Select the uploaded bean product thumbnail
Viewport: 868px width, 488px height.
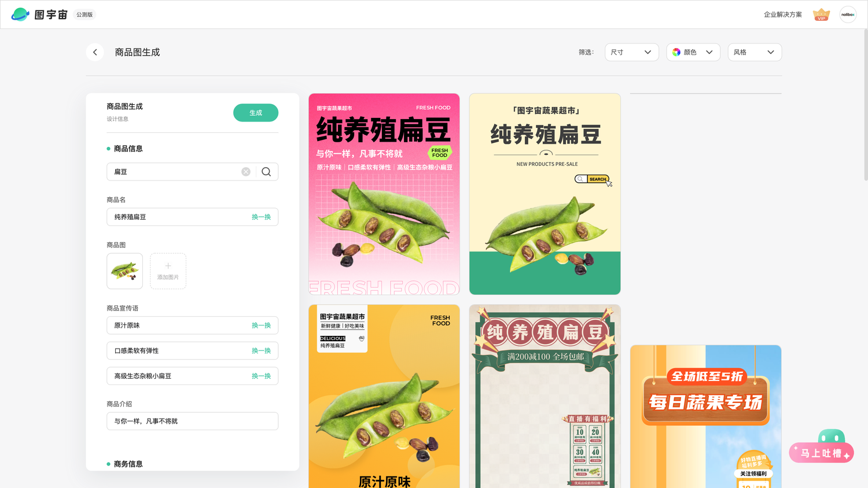(x=124, y=271)
